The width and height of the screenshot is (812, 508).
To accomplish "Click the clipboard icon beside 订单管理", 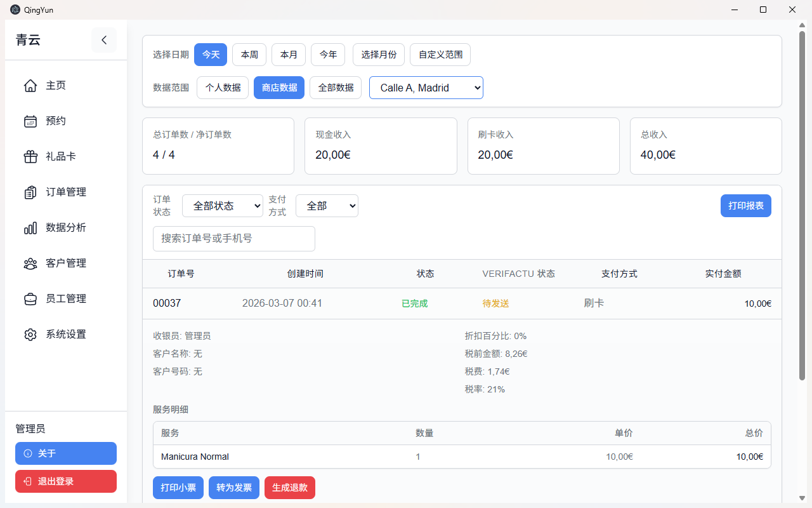I will [x=30, y=192].
